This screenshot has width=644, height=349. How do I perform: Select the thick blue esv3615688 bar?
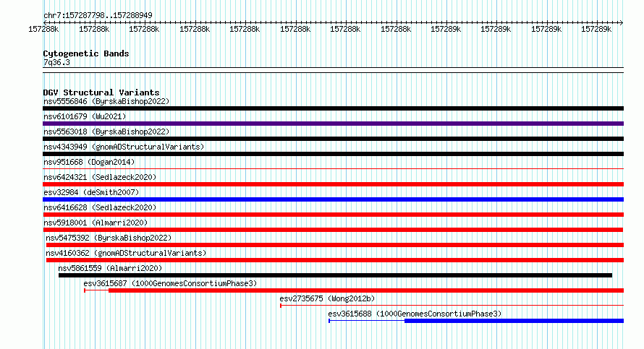[x=514, y=321]
